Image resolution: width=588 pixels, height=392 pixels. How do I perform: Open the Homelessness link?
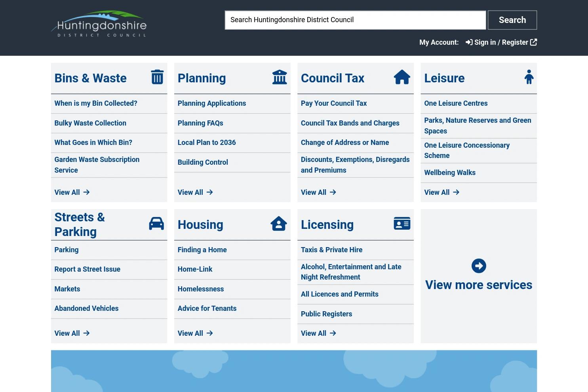[x=201, y=289]
